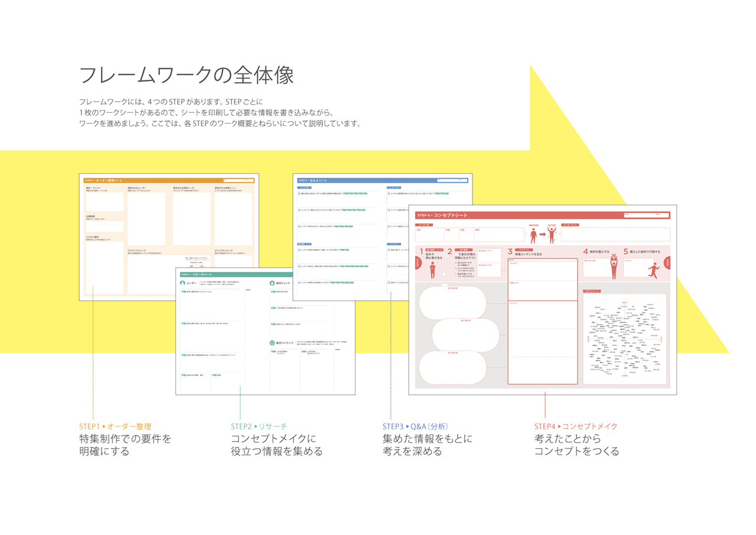Viewport: 756px width, 535px height.
Task: Click the STEP4 コンセプトメイク label
Action: tap(576, 426)
